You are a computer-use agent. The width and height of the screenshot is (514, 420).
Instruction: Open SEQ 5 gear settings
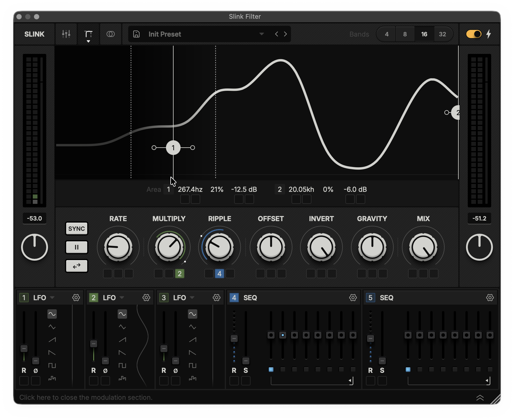click(x=490, y=298)
